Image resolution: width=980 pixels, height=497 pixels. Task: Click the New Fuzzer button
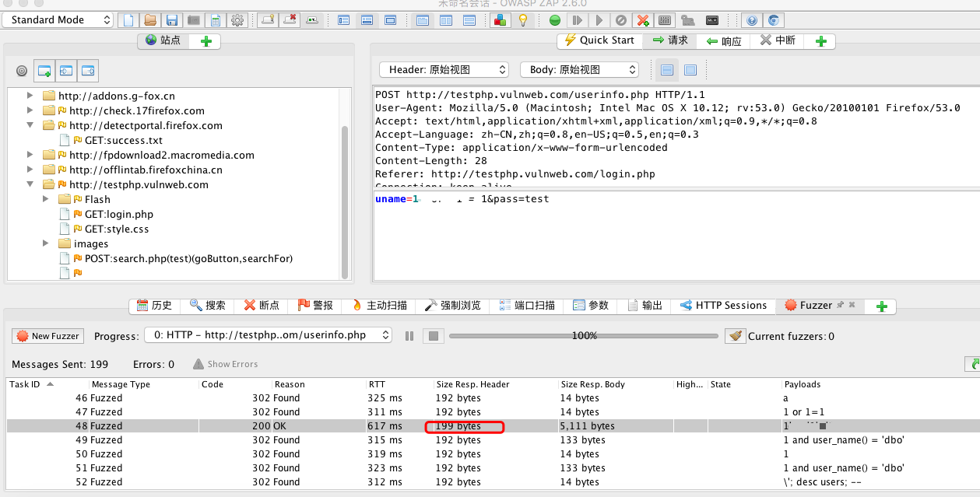point(47,336)
